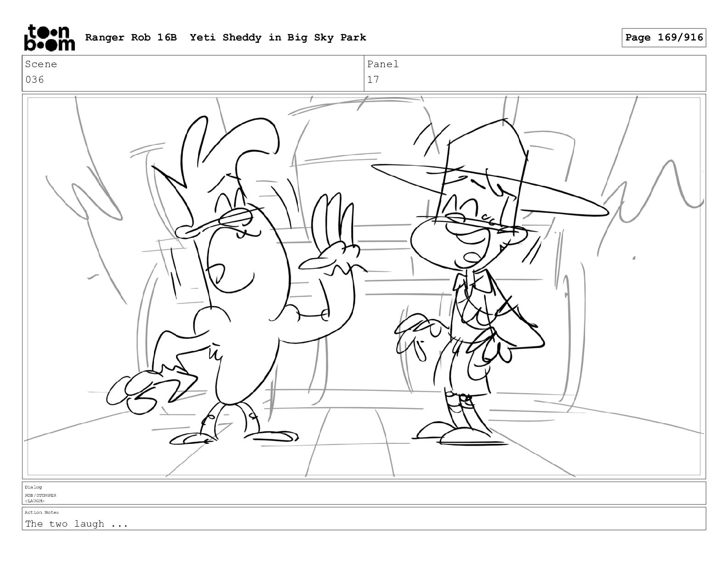
Task: Click the 'Action Notes' label
Action: pyautogui.click(x=42, y=512)
